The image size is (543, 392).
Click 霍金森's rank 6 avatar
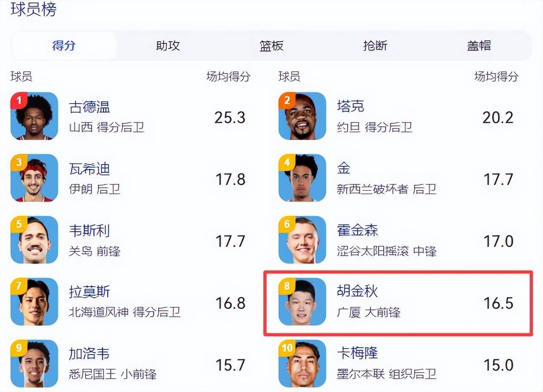pos(302,240)
